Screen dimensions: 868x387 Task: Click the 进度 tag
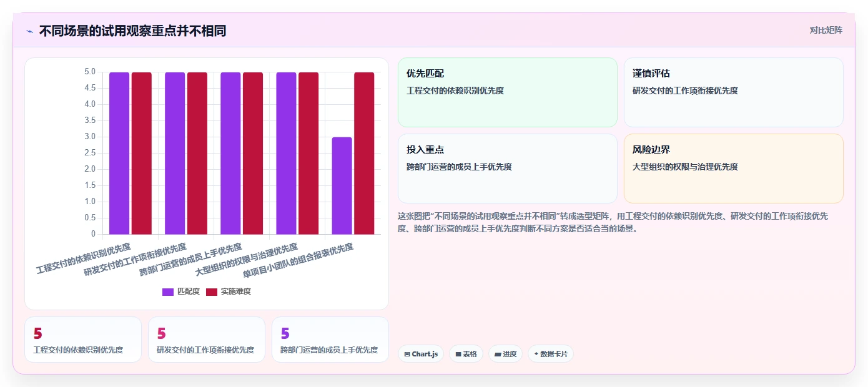point(505,354)
